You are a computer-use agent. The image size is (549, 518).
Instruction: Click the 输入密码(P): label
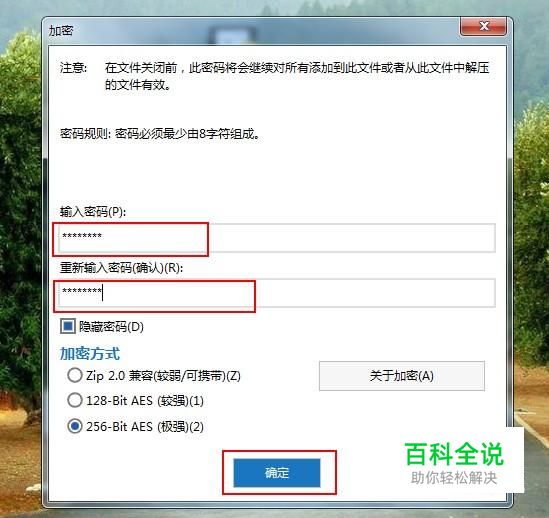[x=93, y=212]
